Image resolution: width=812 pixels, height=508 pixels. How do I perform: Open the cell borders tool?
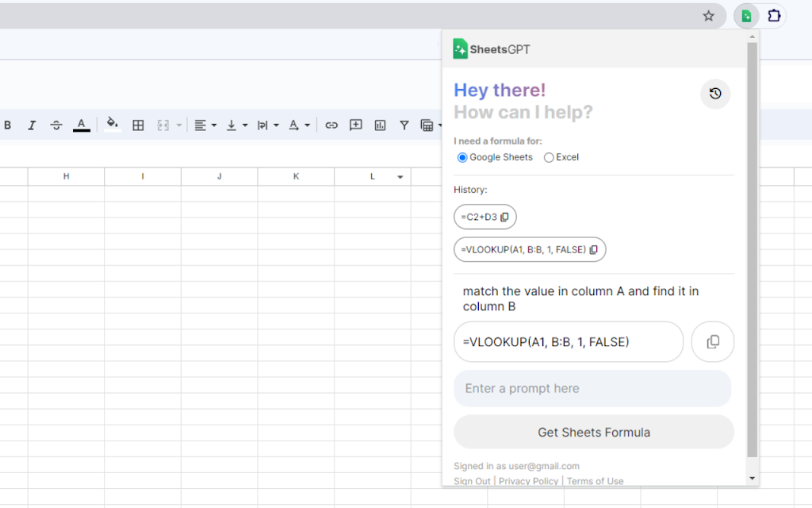tap(138, 125)
